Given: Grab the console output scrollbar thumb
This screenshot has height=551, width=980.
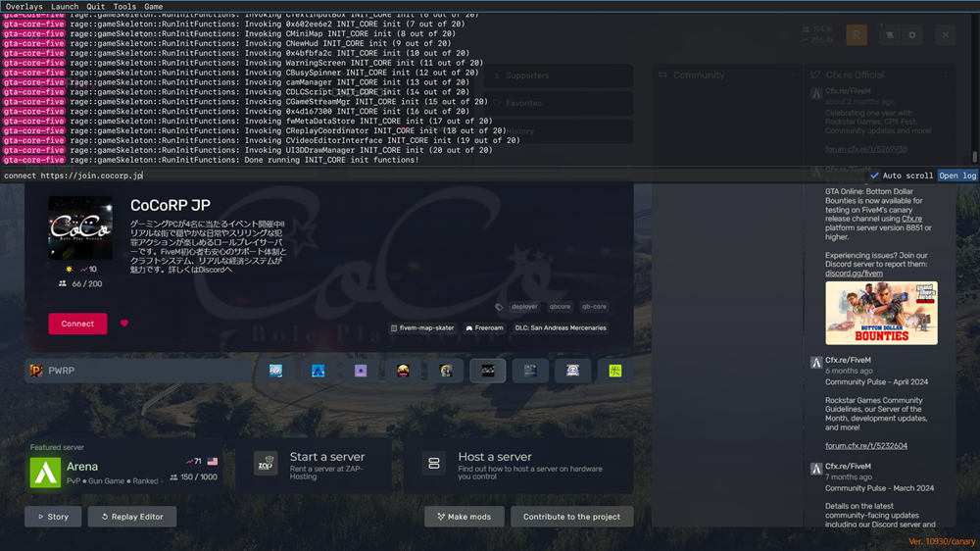Looking at the screenshot, I should pyautogui.click(x=974, y=156).
